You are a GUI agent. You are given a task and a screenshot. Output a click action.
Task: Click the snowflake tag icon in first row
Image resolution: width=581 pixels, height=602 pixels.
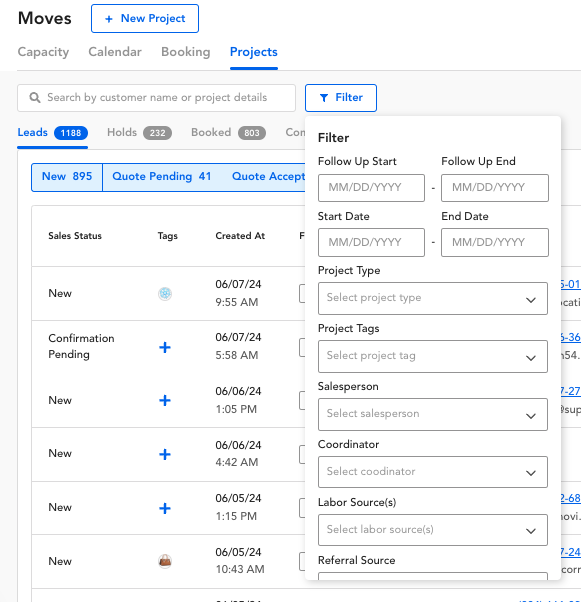coord(165,294)
